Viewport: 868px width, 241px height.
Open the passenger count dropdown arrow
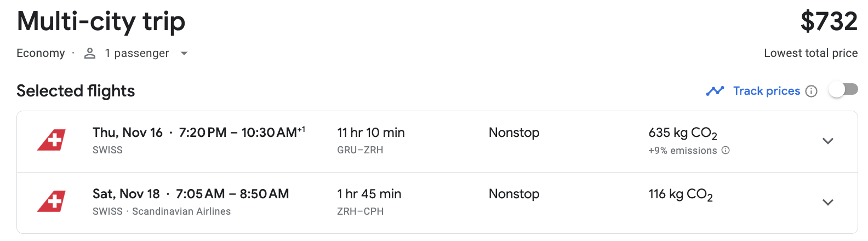tap(184, 53)
